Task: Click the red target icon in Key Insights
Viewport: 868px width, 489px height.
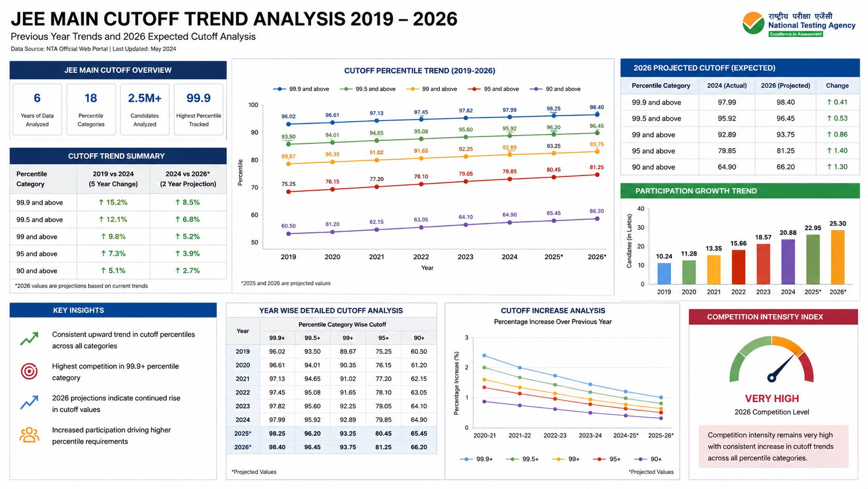Action: 29,371
